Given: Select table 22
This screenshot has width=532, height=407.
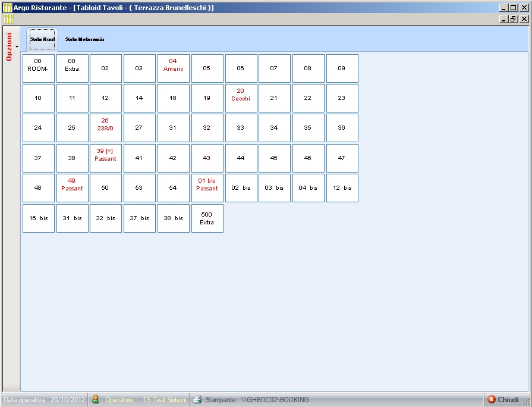Looking at the screenshot, I should tap(309, 98).
